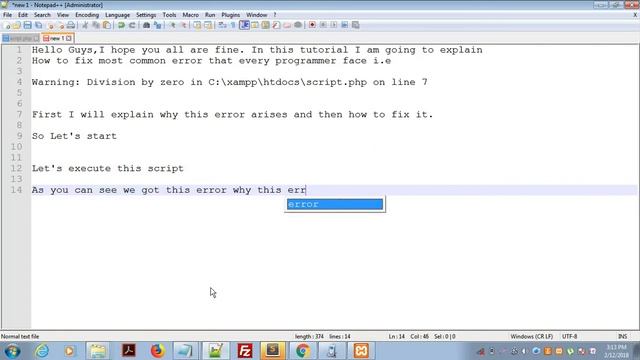Click the Paste toolbar icon
Viewport: 640px width, 360px height.
point(107,25)
